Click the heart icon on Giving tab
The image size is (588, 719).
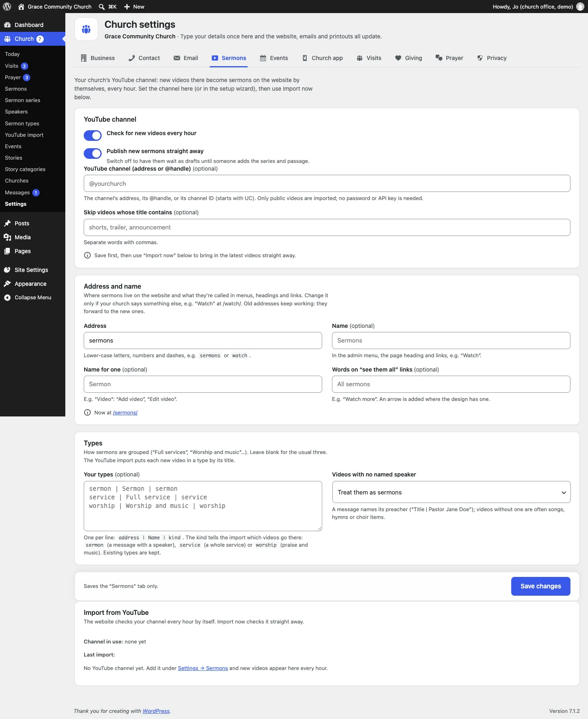click(398, 58)
